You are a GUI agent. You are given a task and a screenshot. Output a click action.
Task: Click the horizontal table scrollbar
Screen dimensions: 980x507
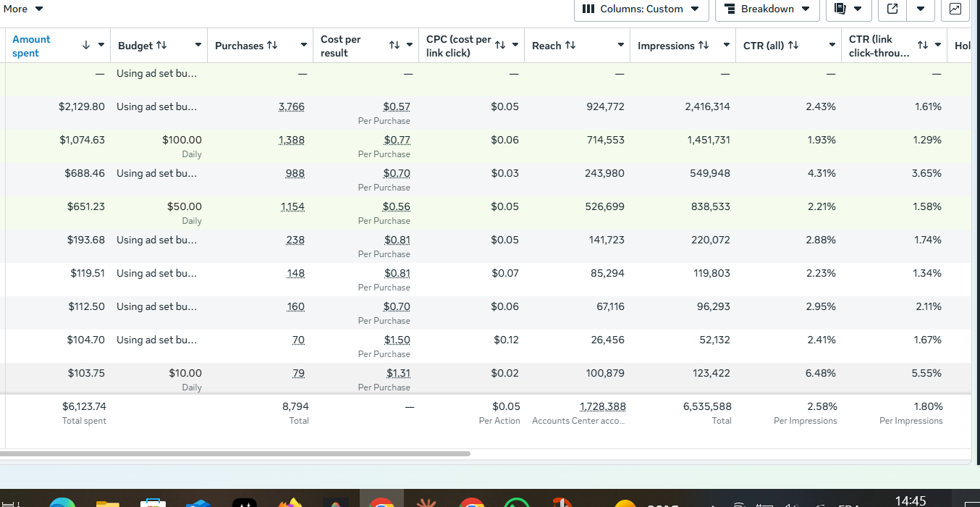[x=235, y=454]
